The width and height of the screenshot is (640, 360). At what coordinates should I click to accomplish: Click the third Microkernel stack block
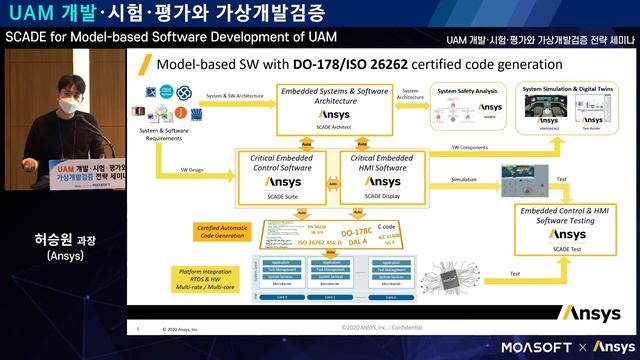tap(391, 272)
